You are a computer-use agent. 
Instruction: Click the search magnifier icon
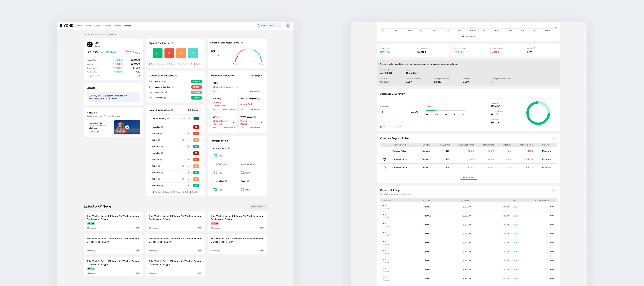(258, 26)
